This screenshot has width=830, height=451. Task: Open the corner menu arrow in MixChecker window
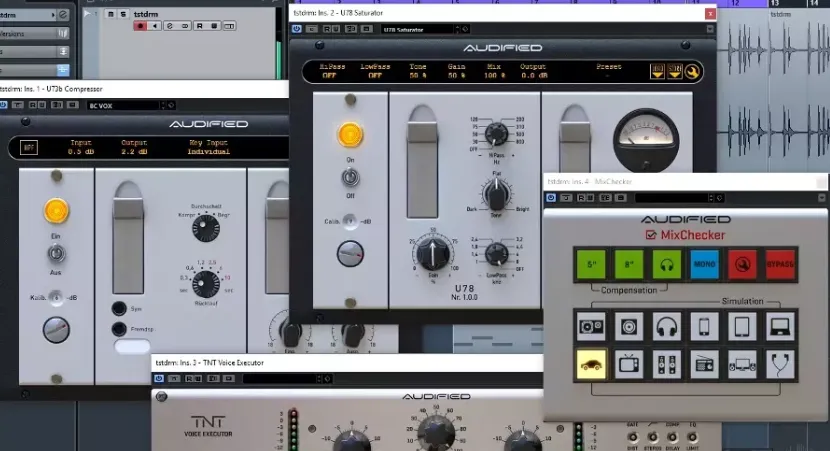(x=822, y=198)
